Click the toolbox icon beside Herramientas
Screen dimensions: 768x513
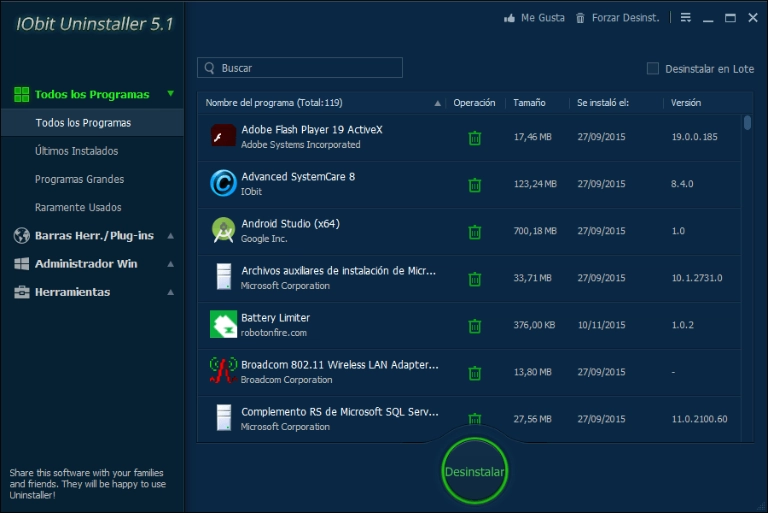click(22, 292)
